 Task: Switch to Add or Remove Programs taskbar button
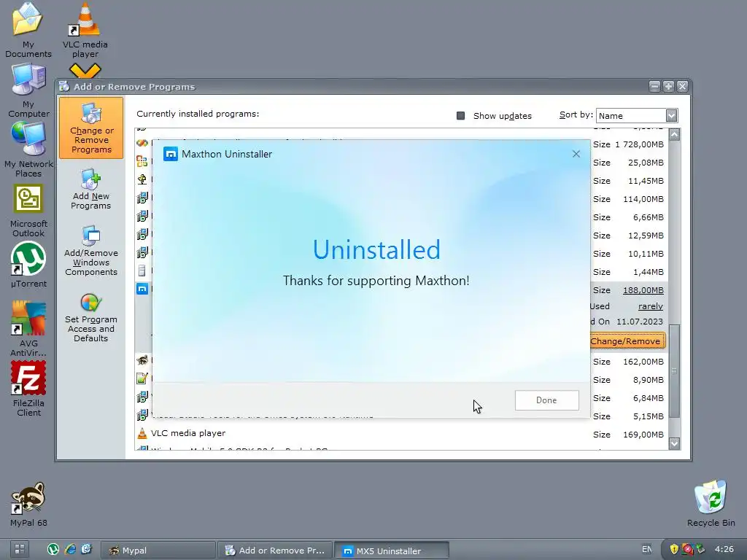(275, 550)
